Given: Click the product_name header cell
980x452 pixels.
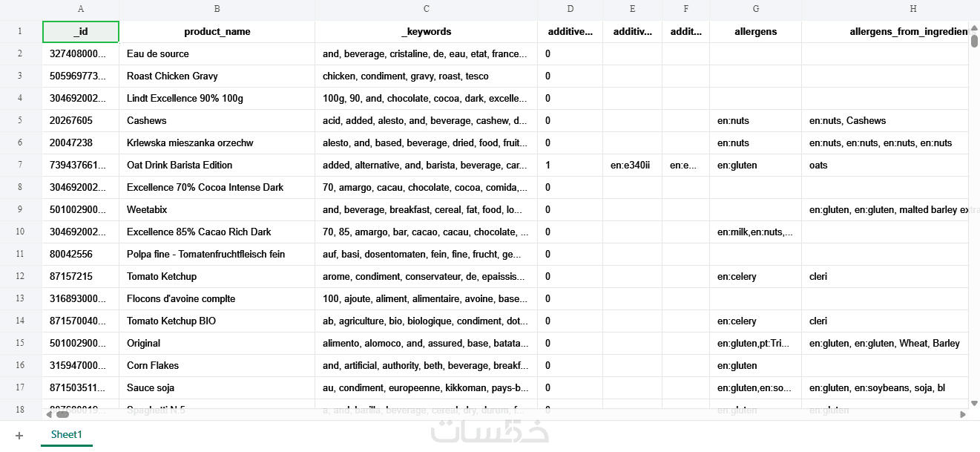Looking at the screenshot, I should (x=217, y=32).
